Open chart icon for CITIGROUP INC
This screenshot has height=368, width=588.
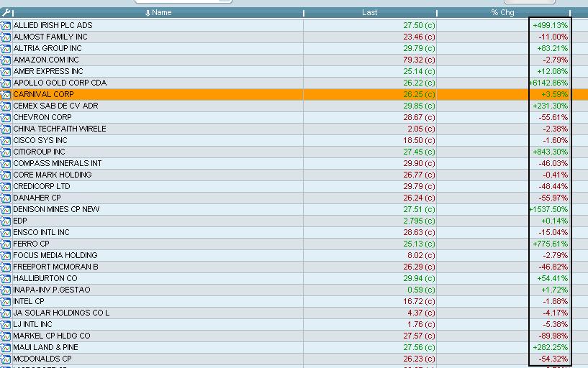(x=6, y=152)
